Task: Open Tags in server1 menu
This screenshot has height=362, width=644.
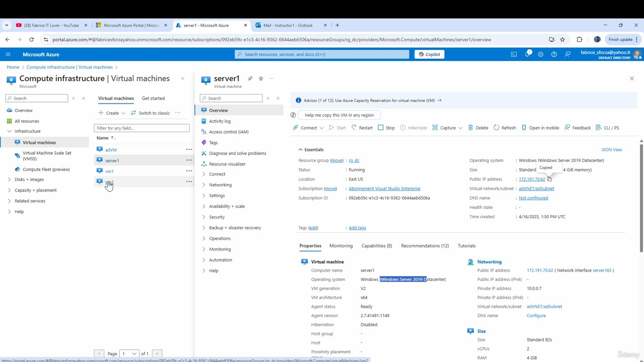Action: click(x=213, y=143)
